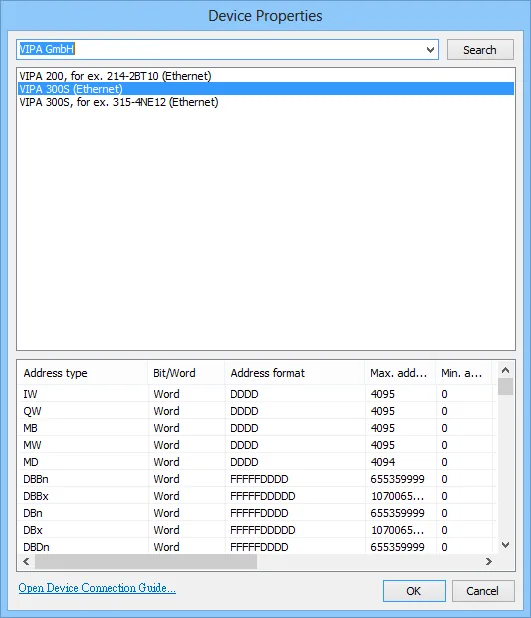Image resolution: width=531 pixels, height=618 pixels.
Task: Select the MB address type row
Action: pyautogui.click(x=257, y=428)
